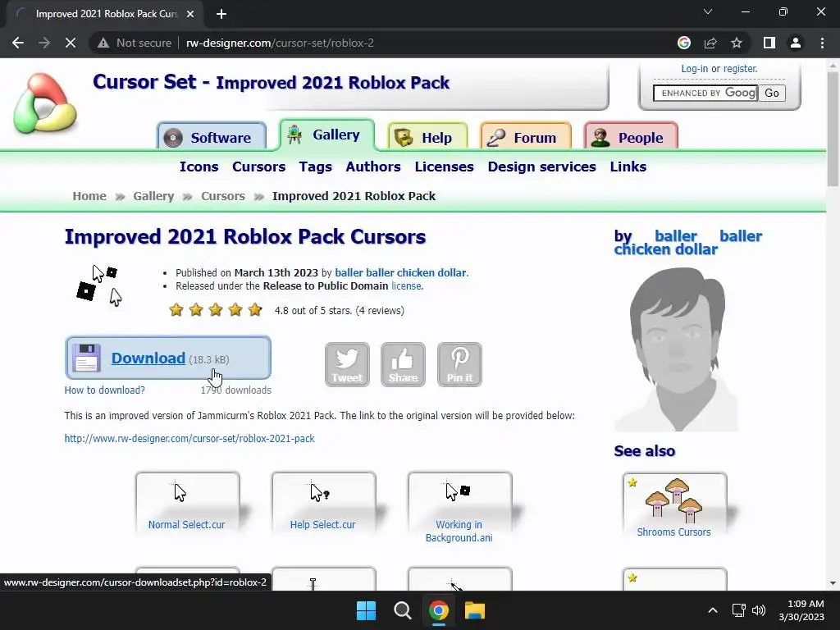
Task: Open a new browser tab
Action: (x=221, y=14)
